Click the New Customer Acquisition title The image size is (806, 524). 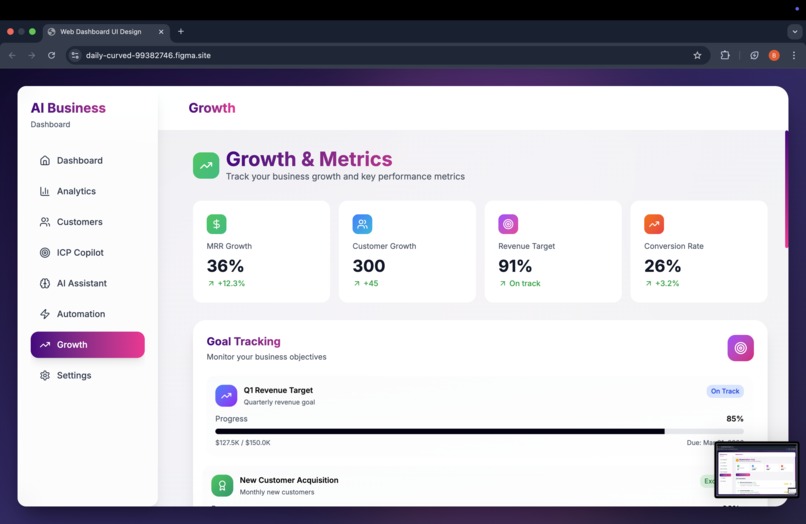coord(289,480)
